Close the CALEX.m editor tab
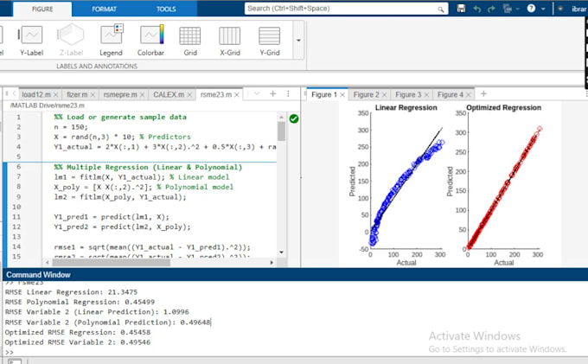The height and width of the screenshot is (364, 588). pyautogui.click(x=188, y=94)
